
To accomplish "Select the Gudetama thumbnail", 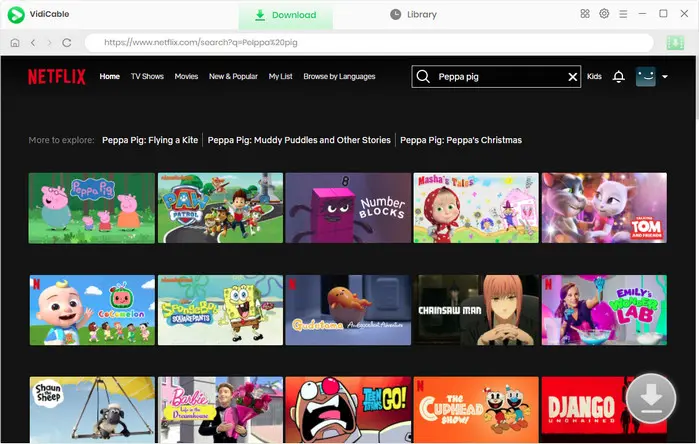I will click(348, 310).
